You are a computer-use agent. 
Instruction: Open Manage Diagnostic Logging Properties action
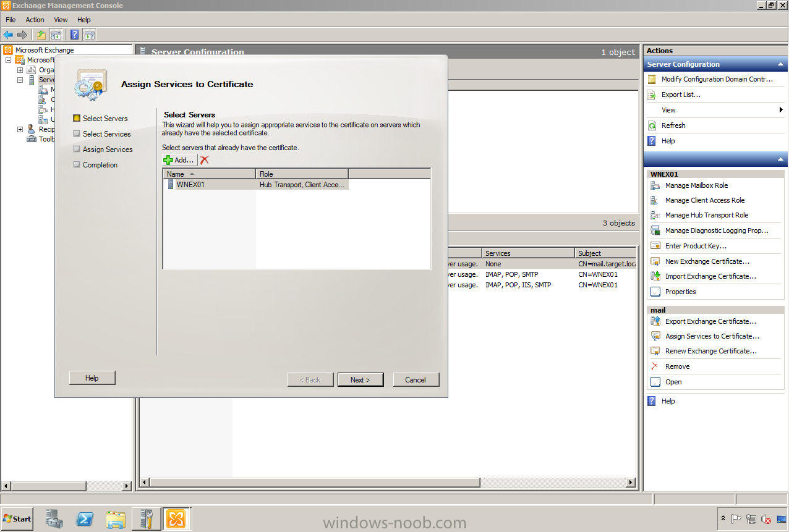click(717, 230)
